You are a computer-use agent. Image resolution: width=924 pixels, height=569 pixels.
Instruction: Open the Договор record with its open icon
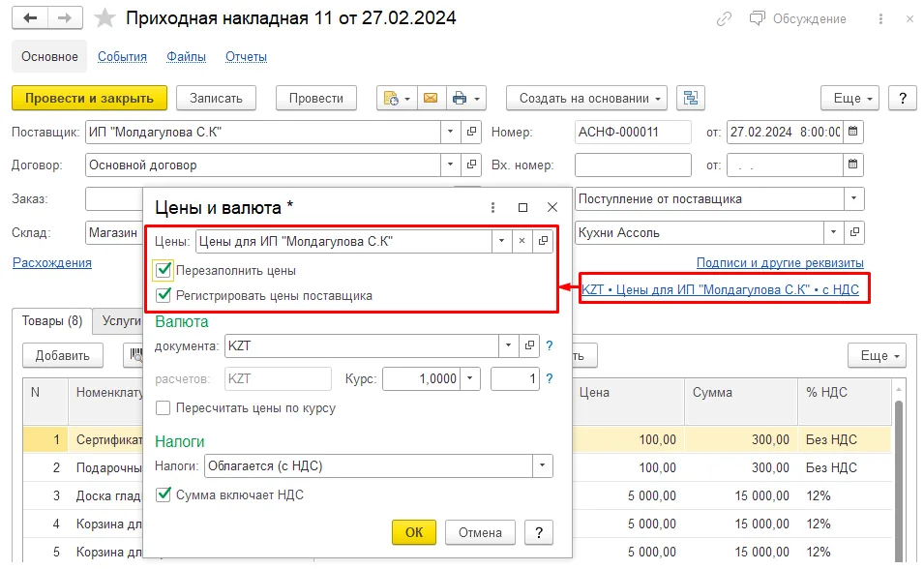471,165
